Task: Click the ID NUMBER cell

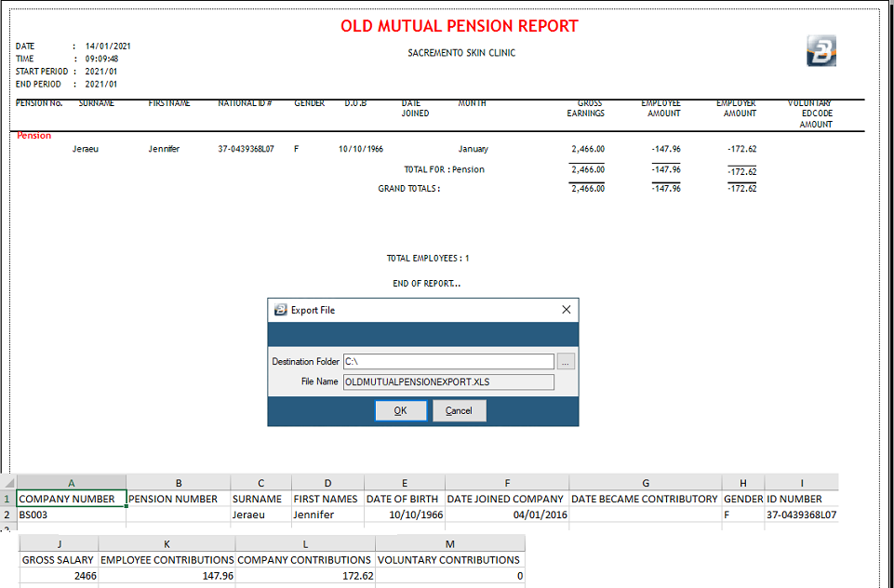Action: [802, 499]
